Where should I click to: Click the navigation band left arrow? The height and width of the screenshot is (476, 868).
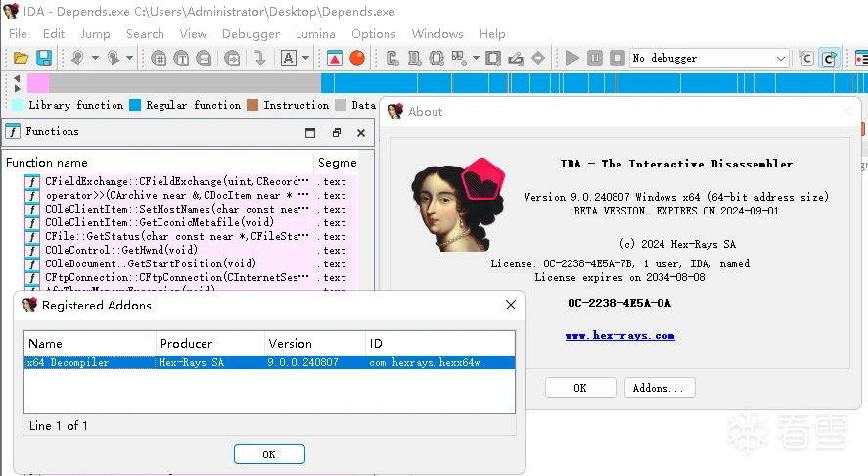(17, 78)
